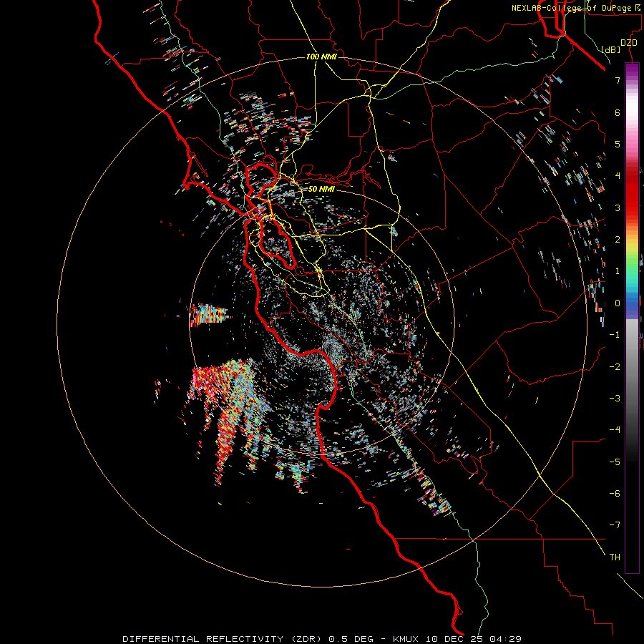Image resolution: width=644 pixels, height=644 pixels.
Task: Click the "-2" value on color scale
Action: coord(615,367)
